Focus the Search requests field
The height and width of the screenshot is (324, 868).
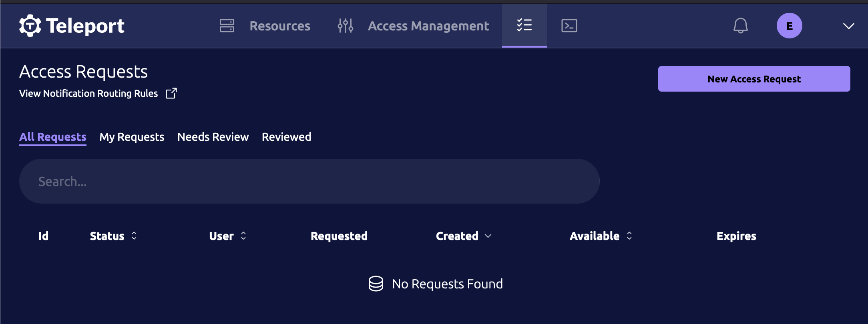pos(309,181)
